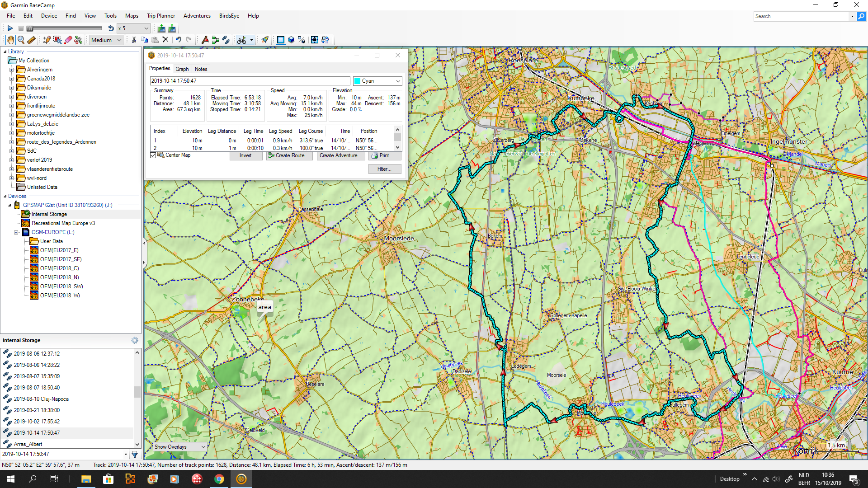Select the OFM(EU2018_SW) map item
The width and height of the screenshot is (868, 488).
coord(61,286)
